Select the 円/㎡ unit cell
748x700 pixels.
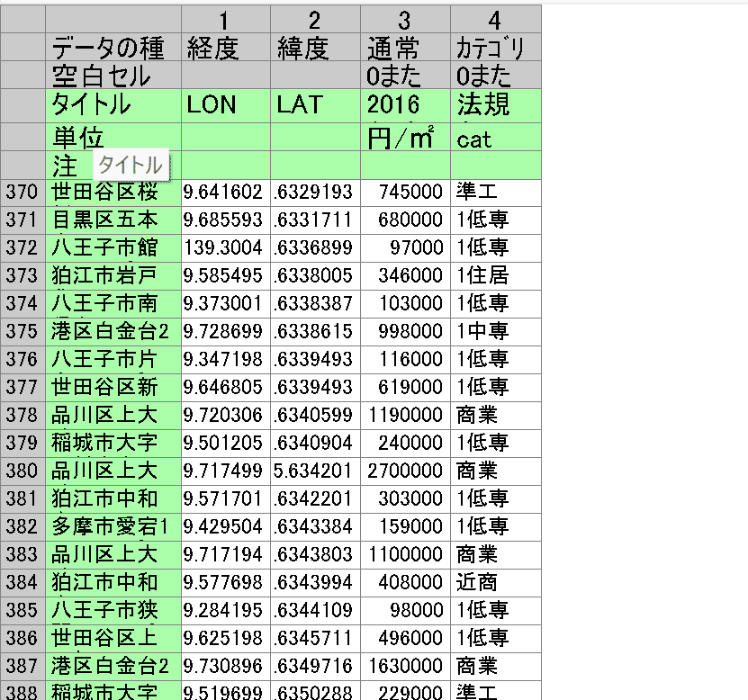(405, 138)
